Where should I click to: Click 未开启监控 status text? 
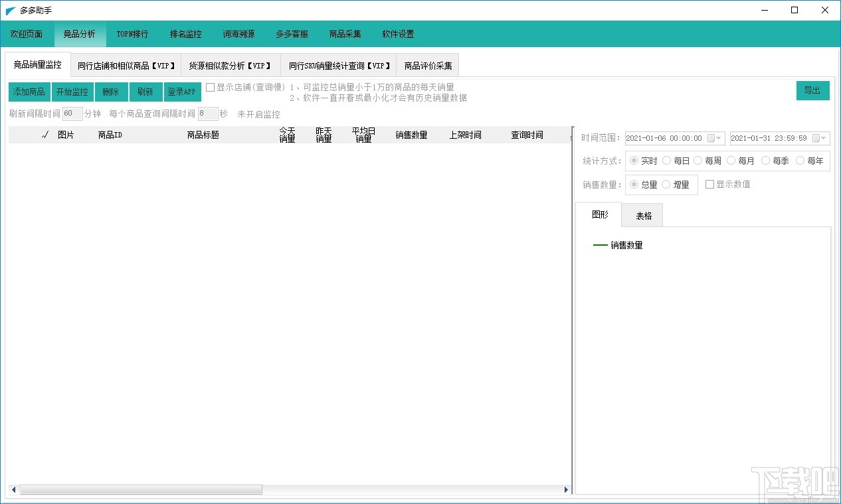coord(258,114)
